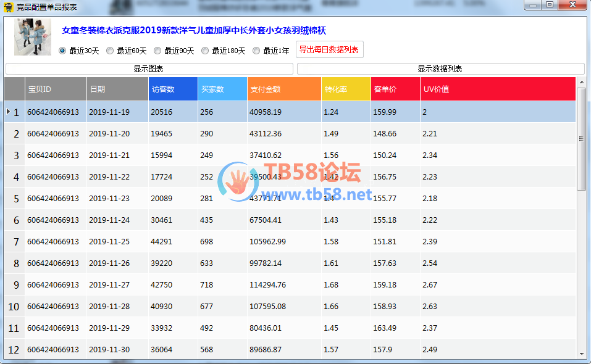Pick the 最近1年 radio option
This screenshot has height=364, width=591.
point(256,51)
